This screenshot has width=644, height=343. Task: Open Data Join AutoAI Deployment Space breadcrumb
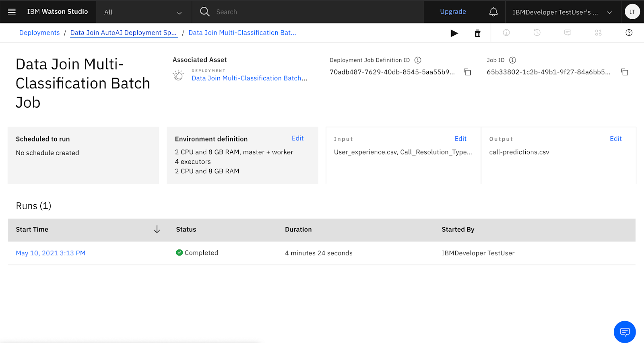[x=123, y=33]
